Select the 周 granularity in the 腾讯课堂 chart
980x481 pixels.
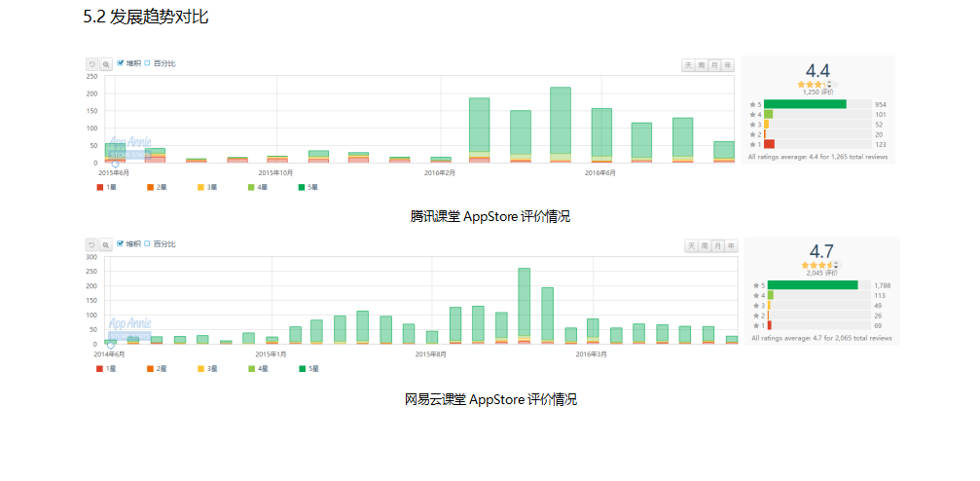(702, 65)
